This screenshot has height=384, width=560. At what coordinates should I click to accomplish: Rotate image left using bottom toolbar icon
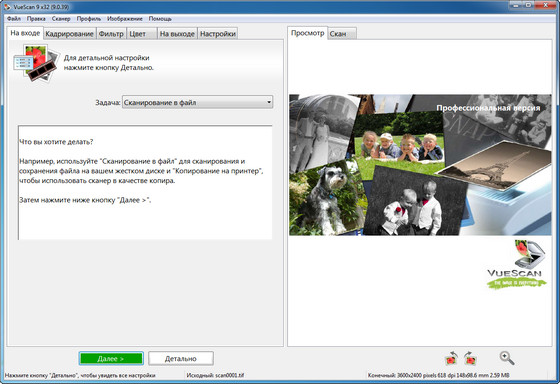451,358
